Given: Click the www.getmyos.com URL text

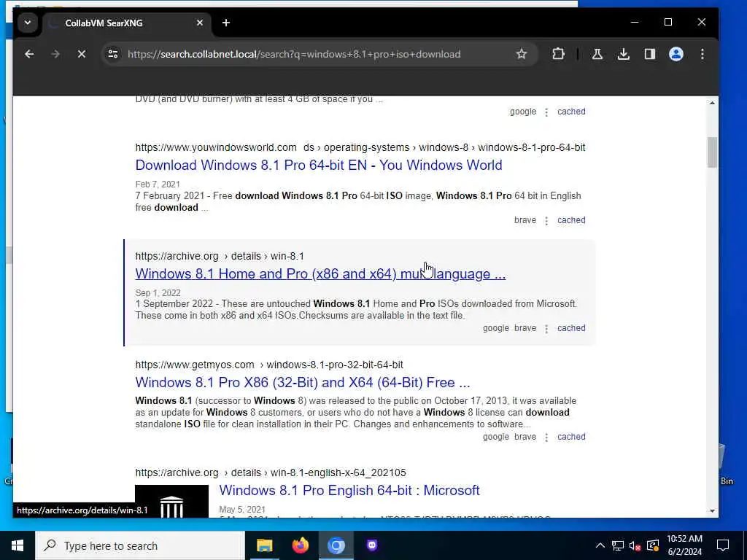Looking at the screenshot, I should [x=194, y=365].
